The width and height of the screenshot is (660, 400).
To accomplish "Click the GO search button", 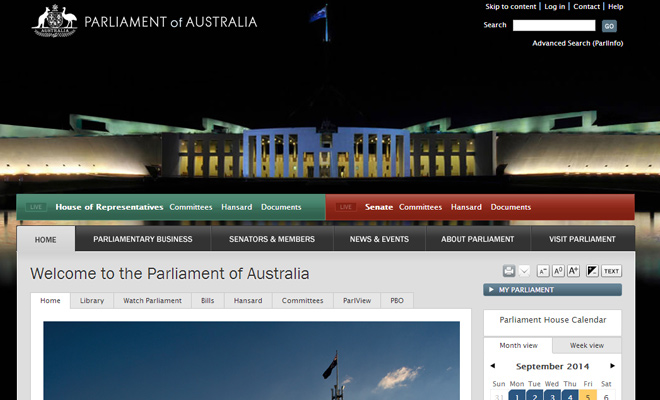I will tap(609, 26).
